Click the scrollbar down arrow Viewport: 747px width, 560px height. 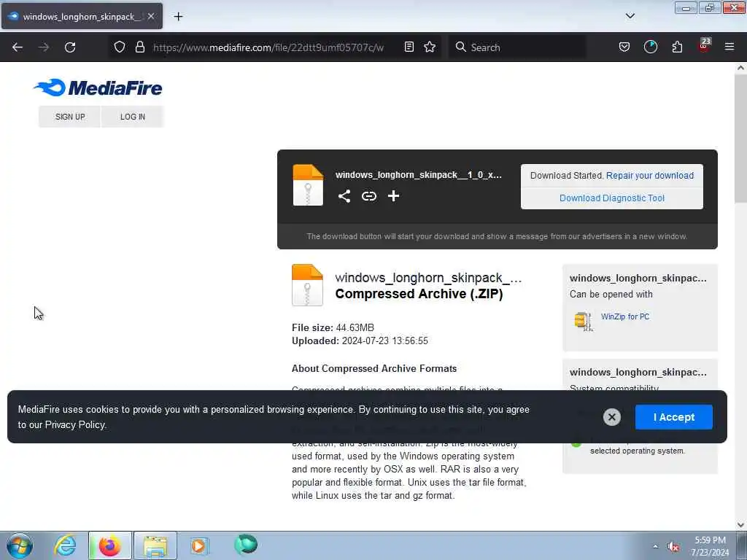(x=740, y=525)
